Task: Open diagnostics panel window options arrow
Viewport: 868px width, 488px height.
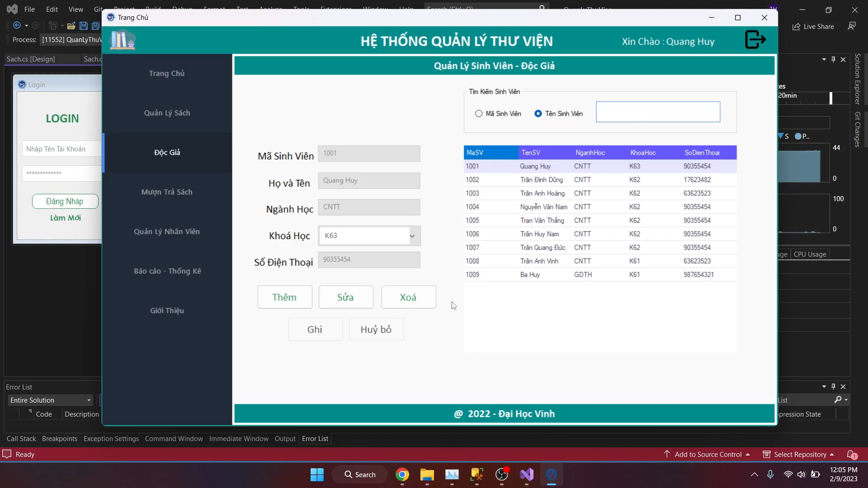Action: (x=824, y=59)
